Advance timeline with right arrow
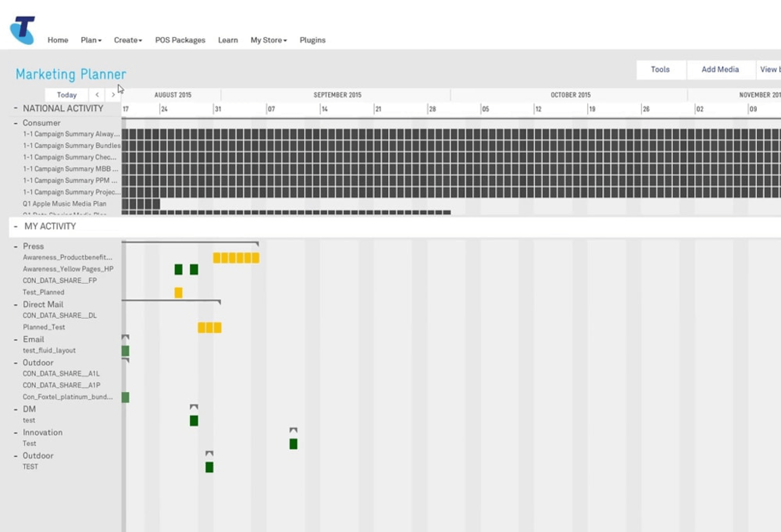781x532 pixels. [113, 95]
